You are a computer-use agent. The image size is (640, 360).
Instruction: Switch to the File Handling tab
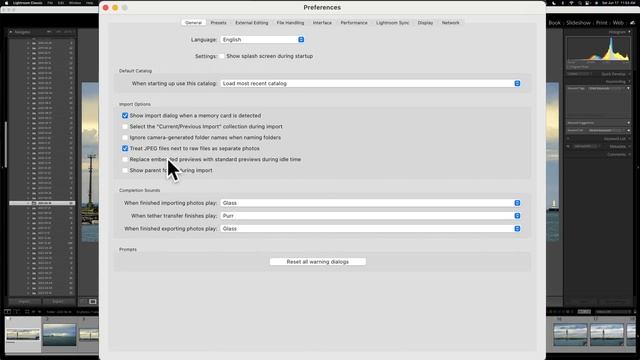pos(290,23)
